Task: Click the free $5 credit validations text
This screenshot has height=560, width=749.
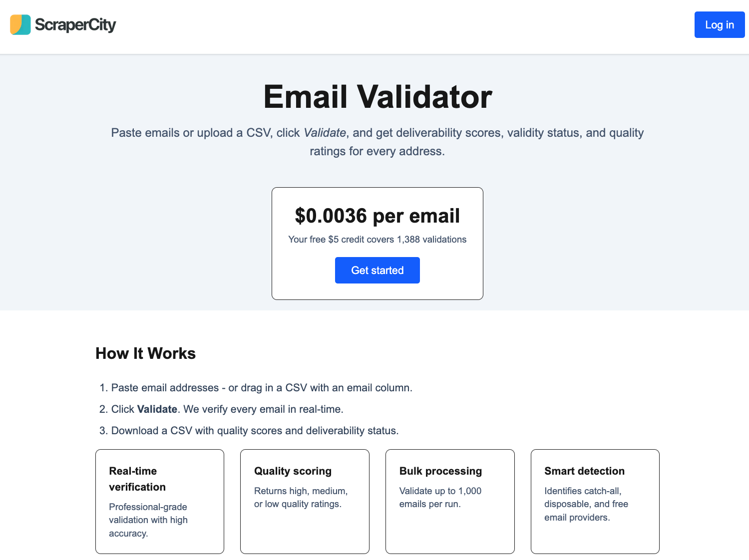Action: click(x=377, y=240)
